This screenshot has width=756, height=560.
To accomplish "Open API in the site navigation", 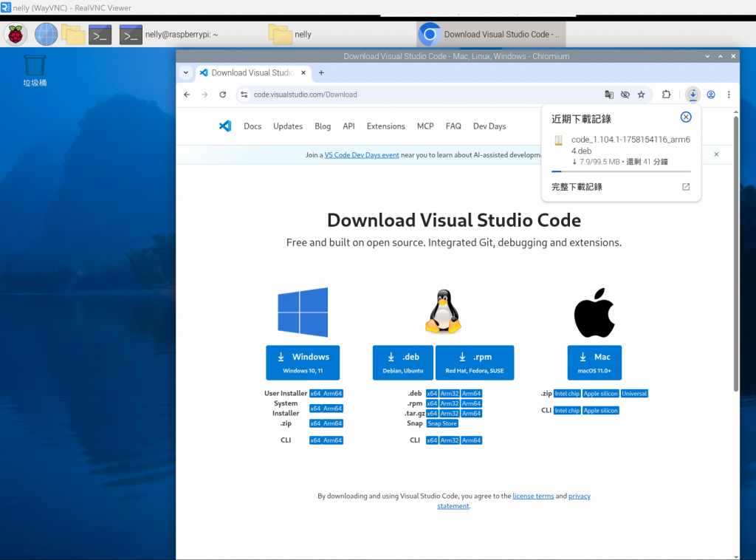I will coord(348,126).
